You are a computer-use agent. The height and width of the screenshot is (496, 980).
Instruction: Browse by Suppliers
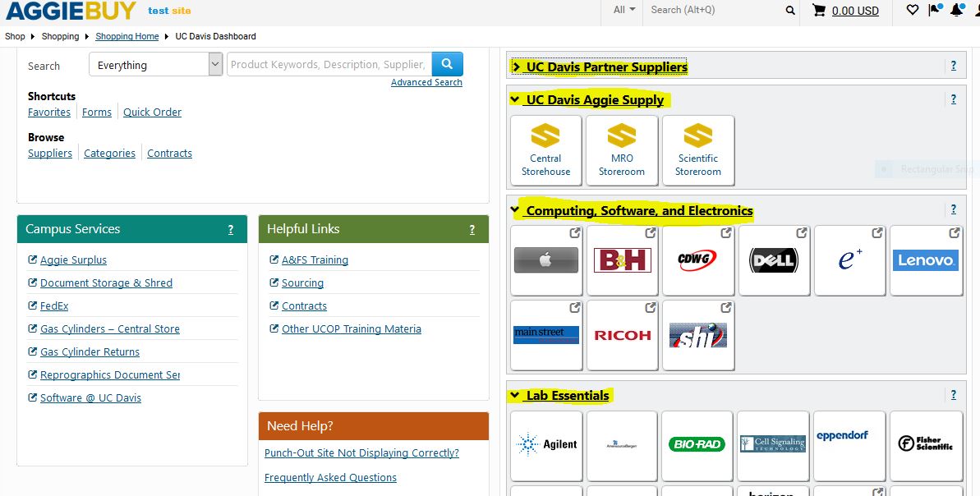pos(50,154)
